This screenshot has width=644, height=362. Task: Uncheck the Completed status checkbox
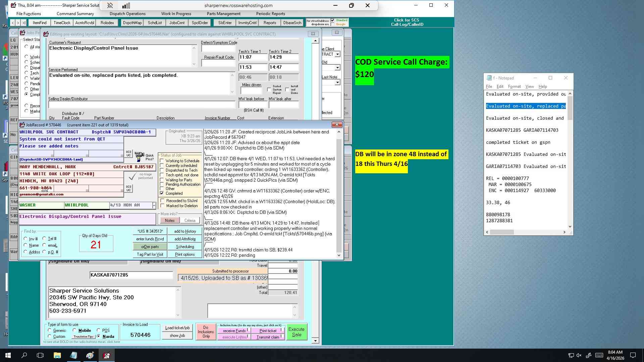[x=162, y=193]
